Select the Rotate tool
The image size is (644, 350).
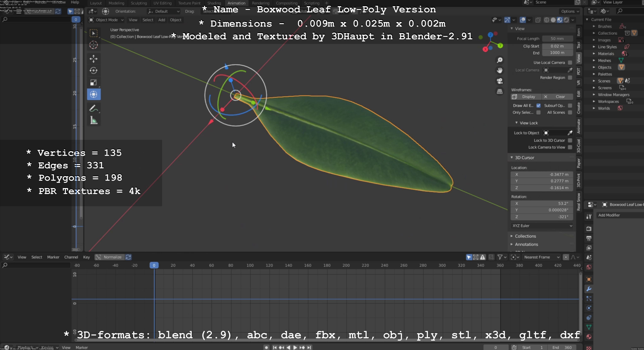tap(94, 71)
